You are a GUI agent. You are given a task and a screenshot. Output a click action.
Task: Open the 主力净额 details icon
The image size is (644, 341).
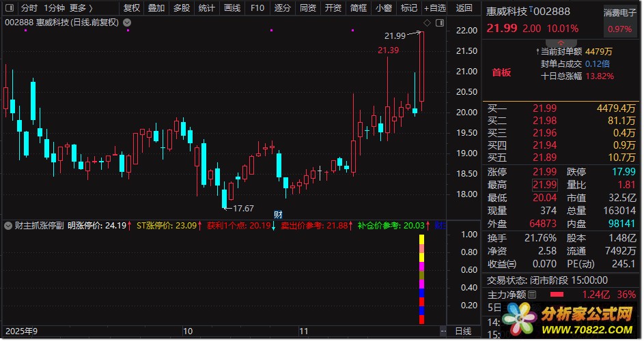[532, 295]
